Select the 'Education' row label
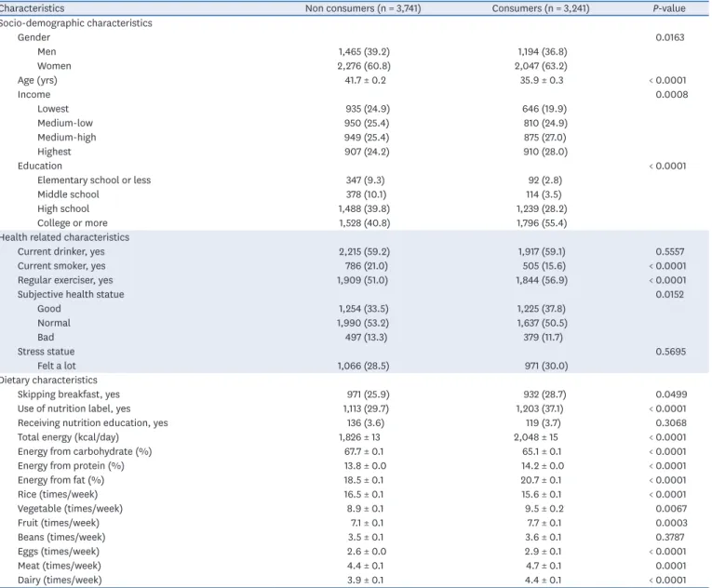 [x=40, y=166]
